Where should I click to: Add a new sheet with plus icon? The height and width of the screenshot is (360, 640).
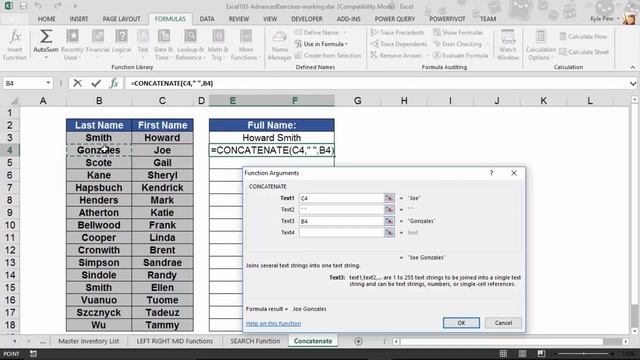pos(358,341)
